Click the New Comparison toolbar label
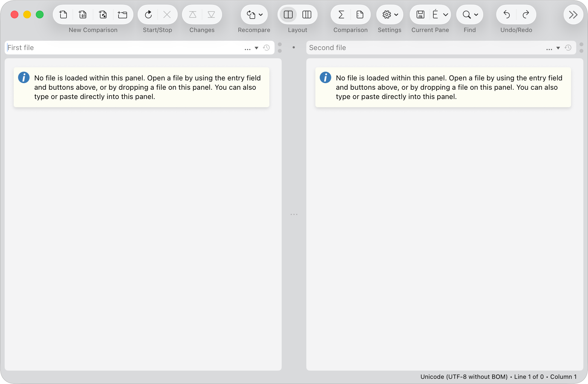The image size is (588, 384). pyautogui.click(x=93, y=30)
